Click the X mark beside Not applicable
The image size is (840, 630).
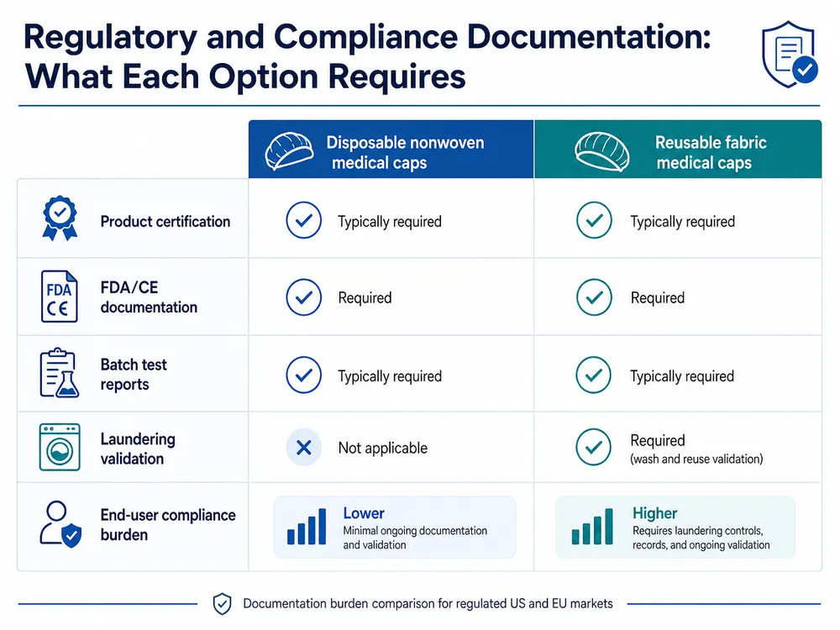[304, 448]
